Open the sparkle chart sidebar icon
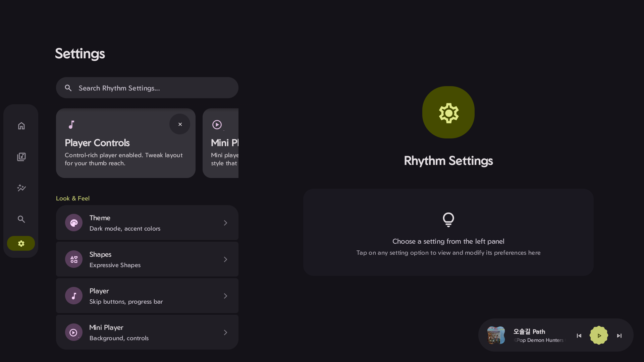This screenshot has height=362, width=644. point(21,188)
